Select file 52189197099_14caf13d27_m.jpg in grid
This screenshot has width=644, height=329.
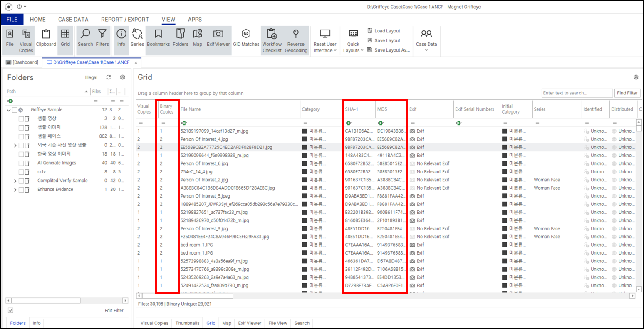coord(214,131)
